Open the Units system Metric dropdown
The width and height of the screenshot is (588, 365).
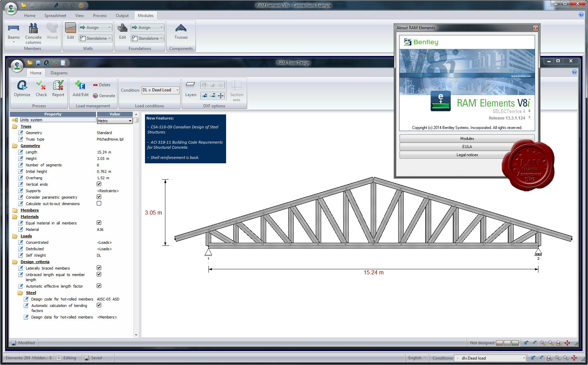click(130, 121)
